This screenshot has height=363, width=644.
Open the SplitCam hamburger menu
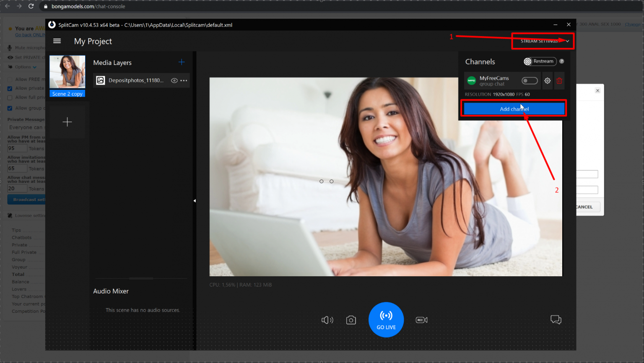coord(57,41)
